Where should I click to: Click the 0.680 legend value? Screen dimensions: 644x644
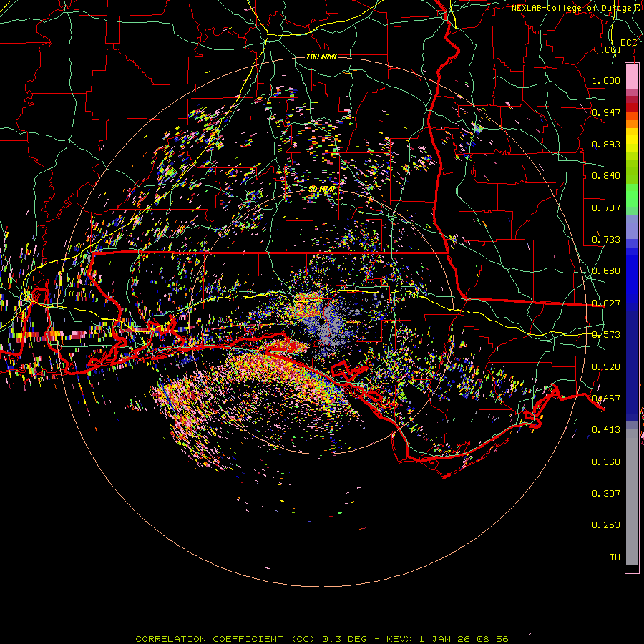pyautogui.click(x=606, y=271)
